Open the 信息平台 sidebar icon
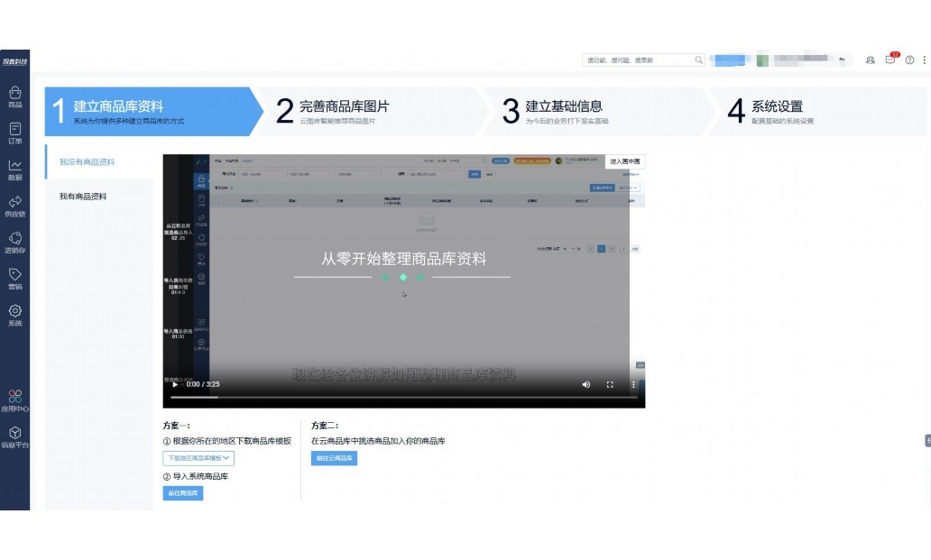931x560 pixels. click(x=14, y=437)
